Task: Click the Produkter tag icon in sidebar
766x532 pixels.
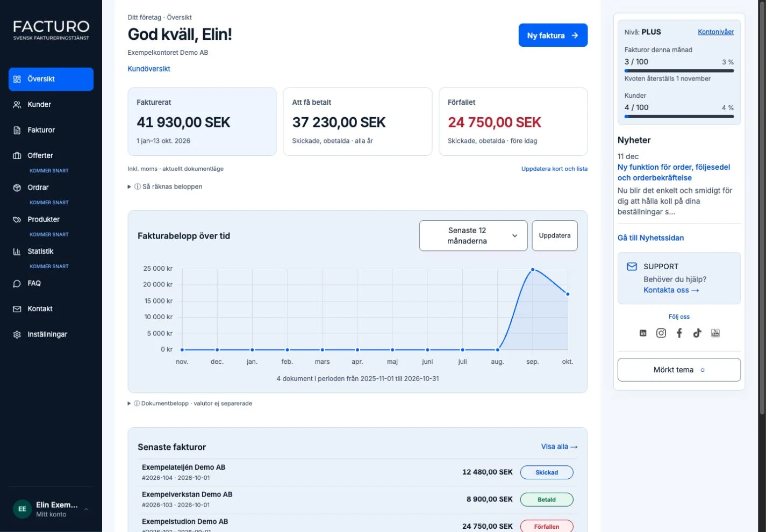Action: 17,220
